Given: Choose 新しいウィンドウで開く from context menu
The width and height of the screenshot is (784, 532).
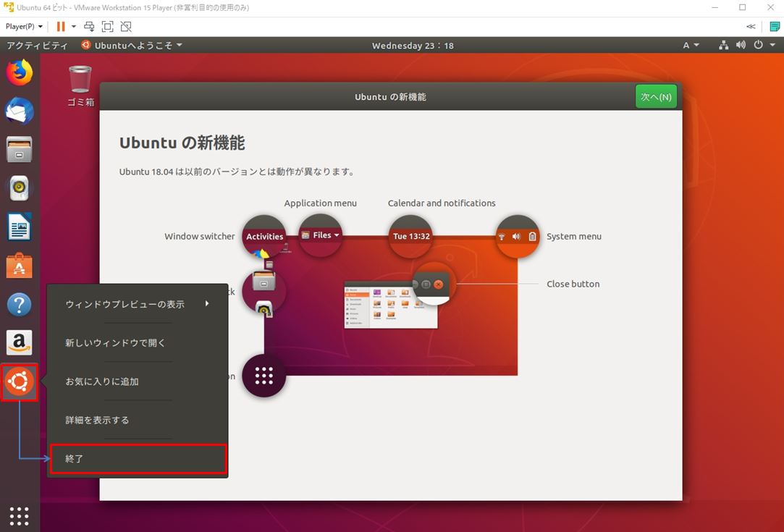Looking at the screenshot, I should tap(138, 342).
